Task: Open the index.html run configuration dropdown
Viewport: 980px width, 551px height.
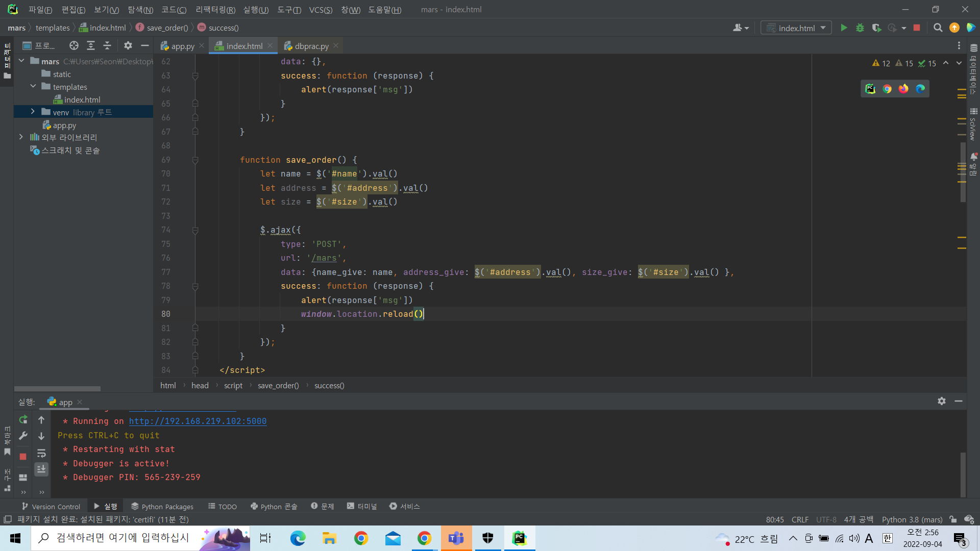Action: point(796,28)
